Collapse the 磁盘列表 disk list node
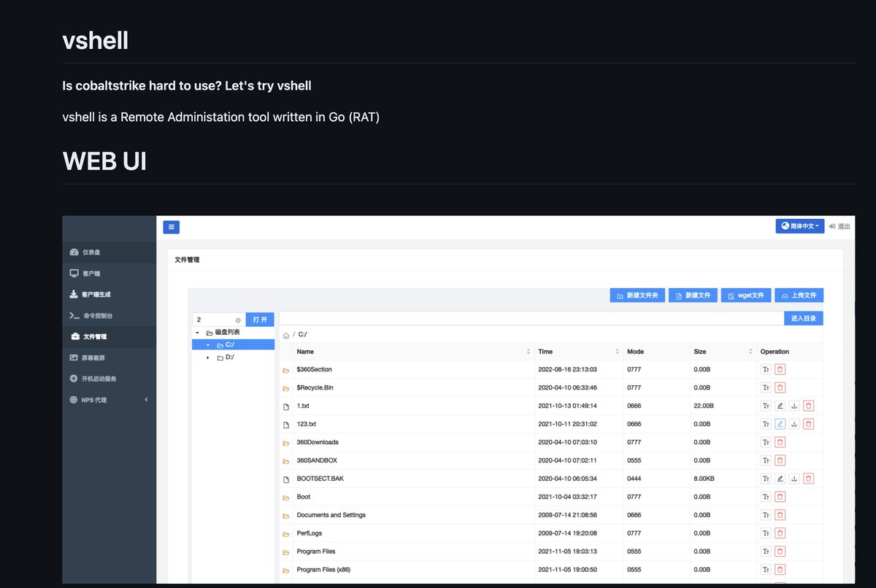 tap(196, 331)
